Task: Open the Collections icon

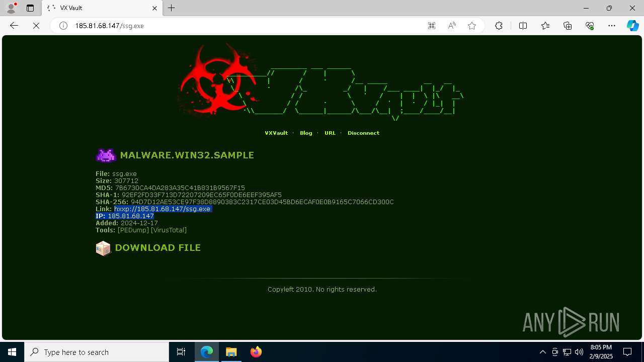Action: (x=568, y=26)
